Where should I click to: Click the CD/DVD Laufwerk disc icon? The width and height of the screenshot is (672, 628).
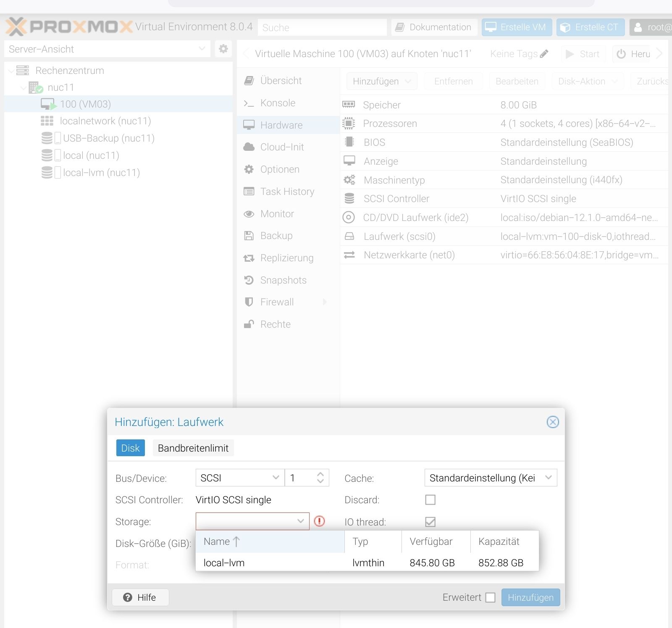click(x=349, y=217)
